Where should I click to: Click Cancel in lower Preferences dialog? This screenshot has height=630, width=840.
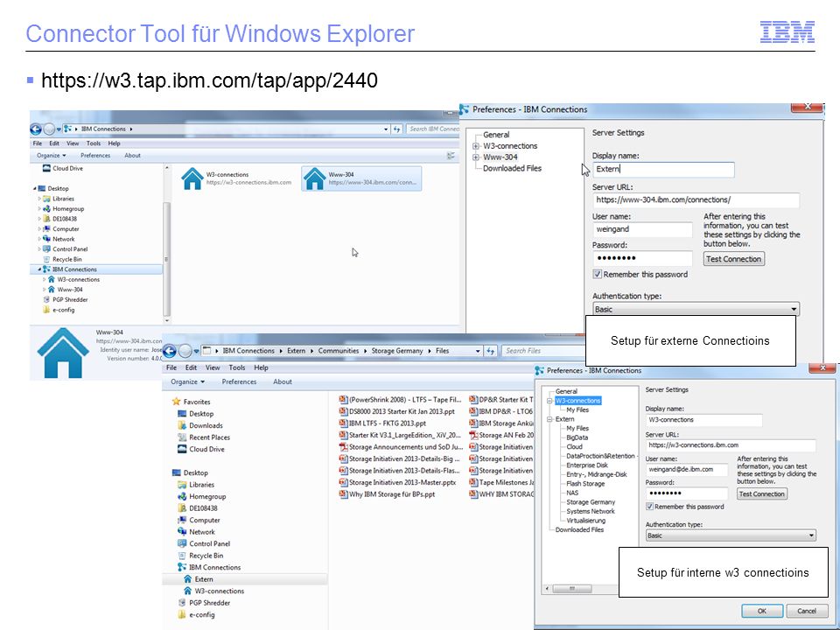806,611
